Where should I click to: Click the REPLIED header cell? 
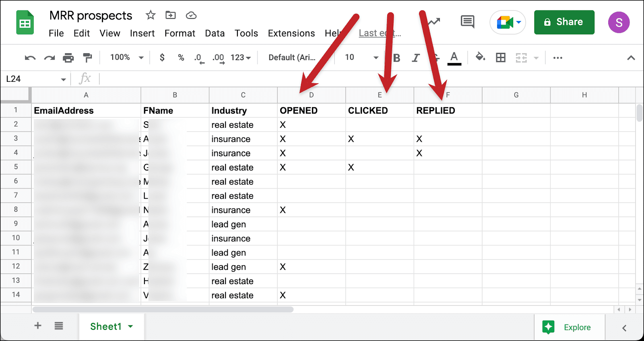point(448,110)
